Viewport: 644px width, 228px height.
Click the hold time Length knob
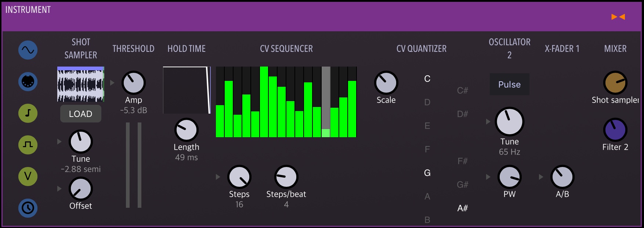point(187,130)
